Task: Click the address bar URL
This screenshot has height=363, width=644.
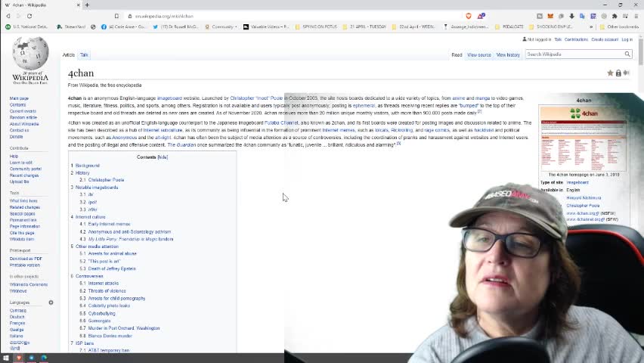Action: (164, 16)
